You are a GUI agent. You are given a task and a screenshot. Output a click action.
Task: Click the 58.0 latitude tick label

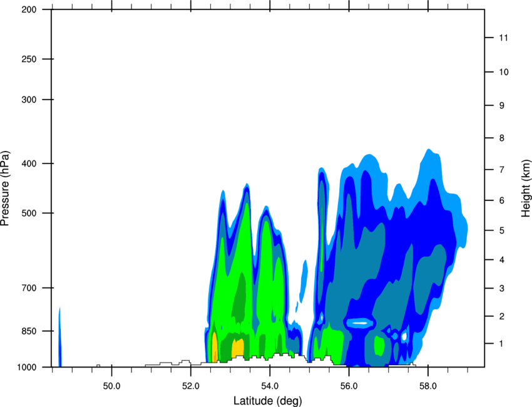[428, 386]
